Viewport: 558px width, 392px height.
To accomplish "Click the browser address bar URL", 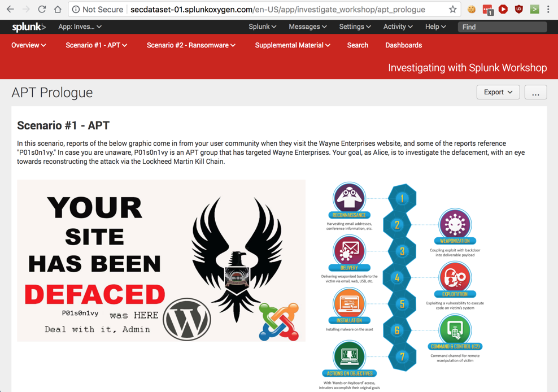I will click(277, 10).
